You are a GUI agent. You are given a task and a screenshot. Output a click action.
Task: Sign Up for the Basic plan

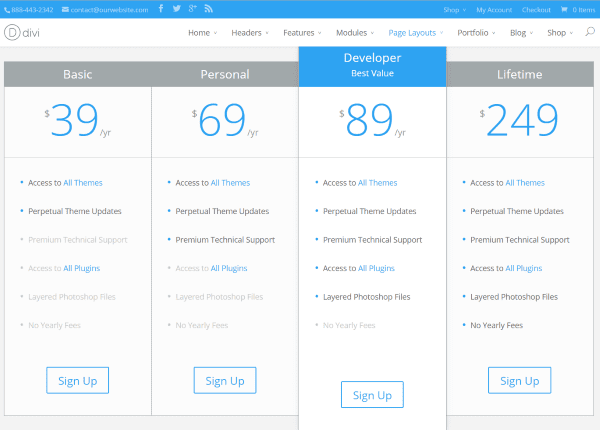point(78,381)
